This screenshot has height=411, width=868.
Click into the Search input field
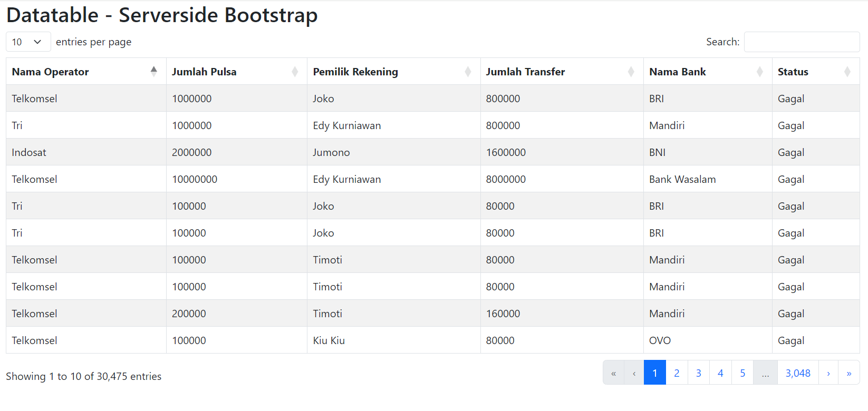[802, 42]
